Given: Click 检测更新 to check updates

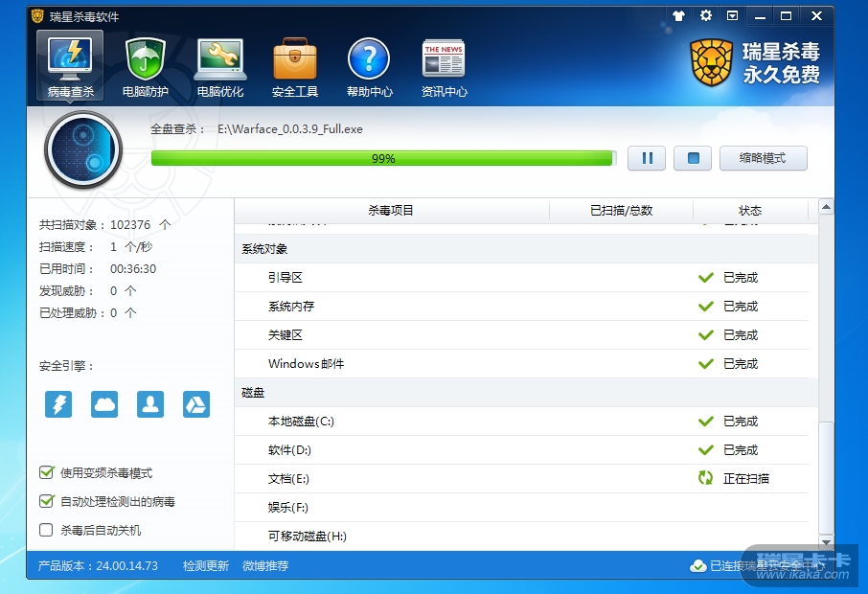Looking at the screenshot, I should click(206, 566).
